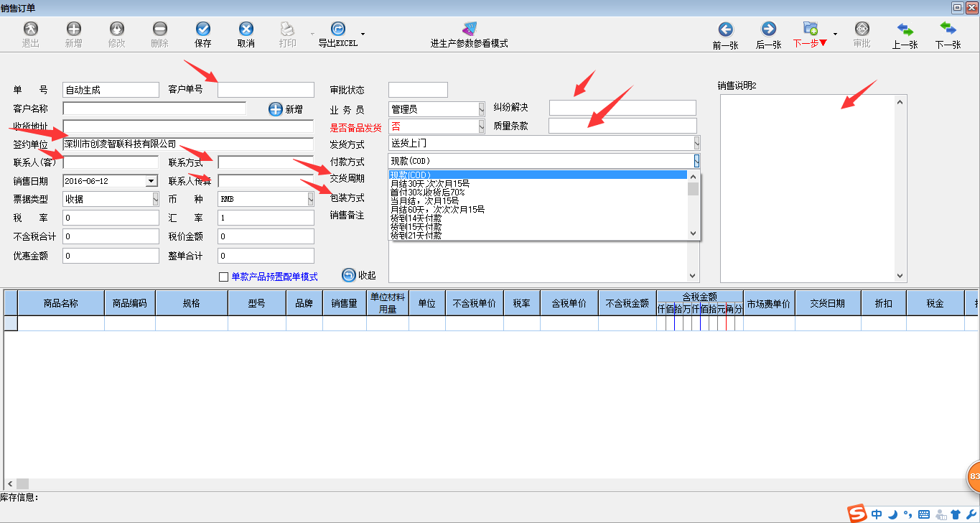The image size is (980, 523).
Task: Open IME settings wrench icon
Action: [x=970, y=514]
